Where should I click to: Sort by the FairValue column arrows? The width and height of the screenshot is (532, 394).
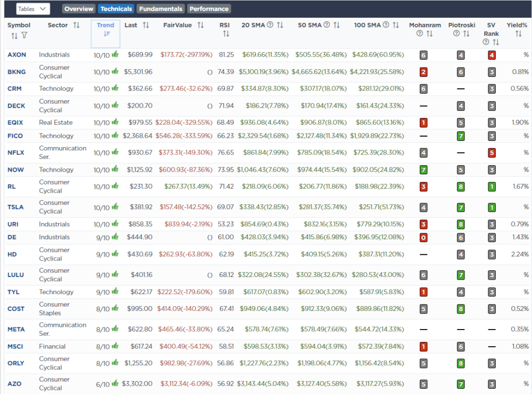click(x=201, y=25)
